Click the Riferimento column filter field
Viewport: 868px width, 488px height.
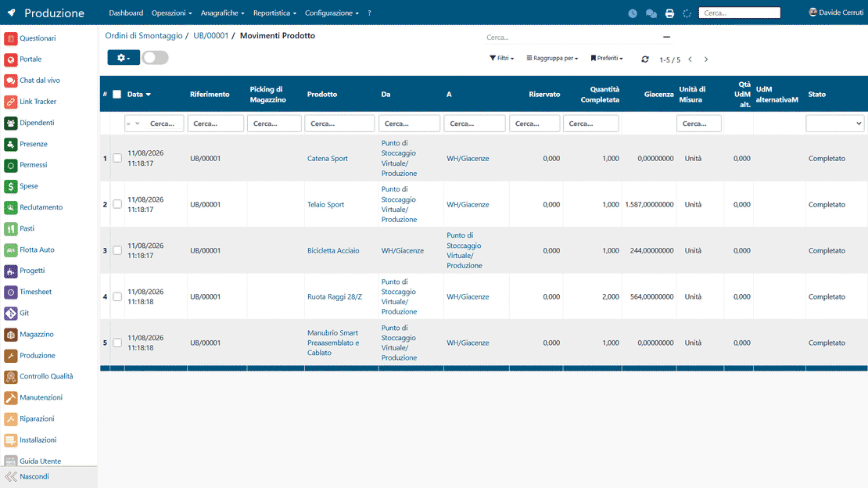click(215, 124)
